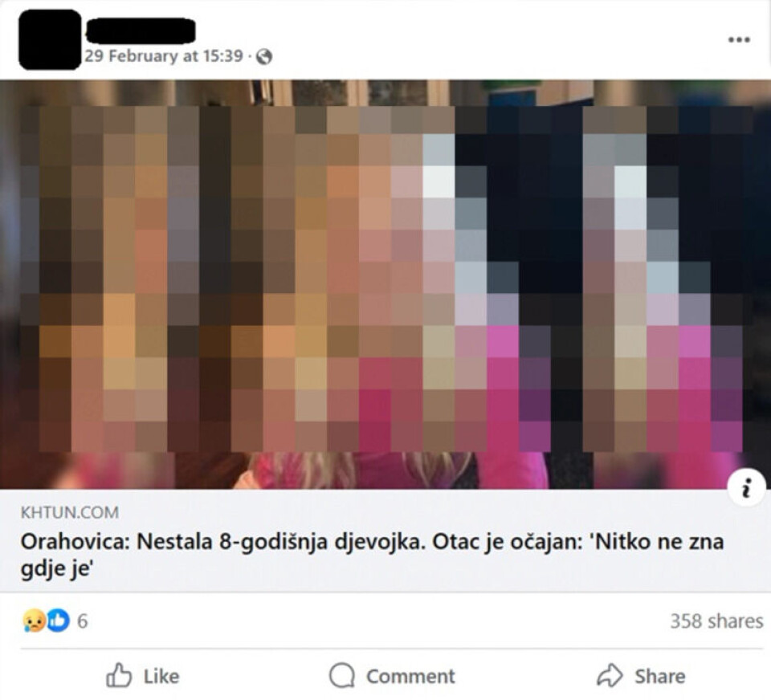Screen dimensions: 771x700
Task: Click the grey link preview caption area
Action: click(385, 541)
